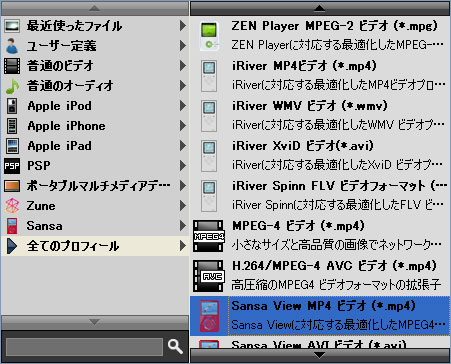Click the Apple iPad device icon
This screenshot has width=451, height=364.
click(x=12, y=146)
